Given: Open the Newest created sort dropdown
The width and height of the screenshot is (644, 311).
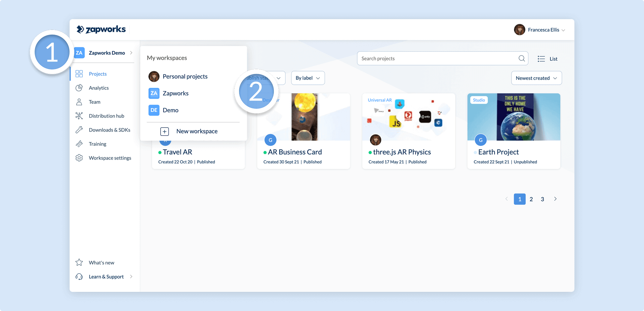Looking at the screenshot, I should 536,78.
